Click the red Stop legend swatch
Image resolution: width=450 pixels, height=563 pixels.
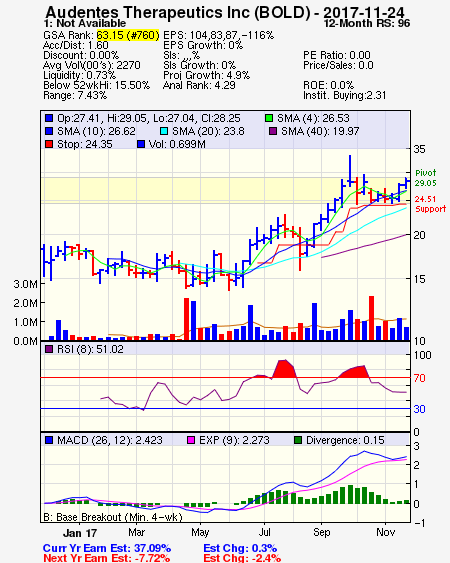tap(49, 144)
